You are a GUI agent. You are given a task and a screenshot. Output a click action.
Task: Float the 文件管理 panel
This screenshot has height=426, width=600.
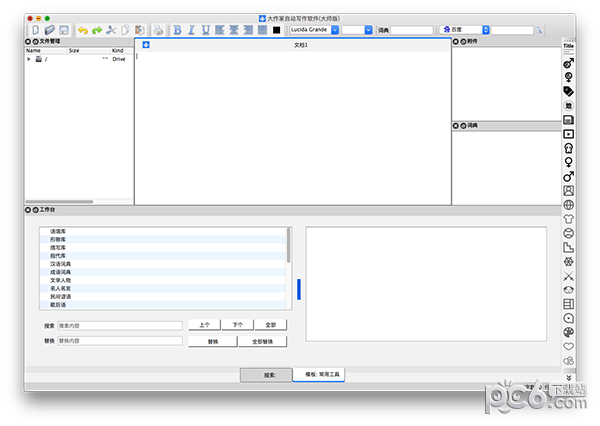pos(36,41)
